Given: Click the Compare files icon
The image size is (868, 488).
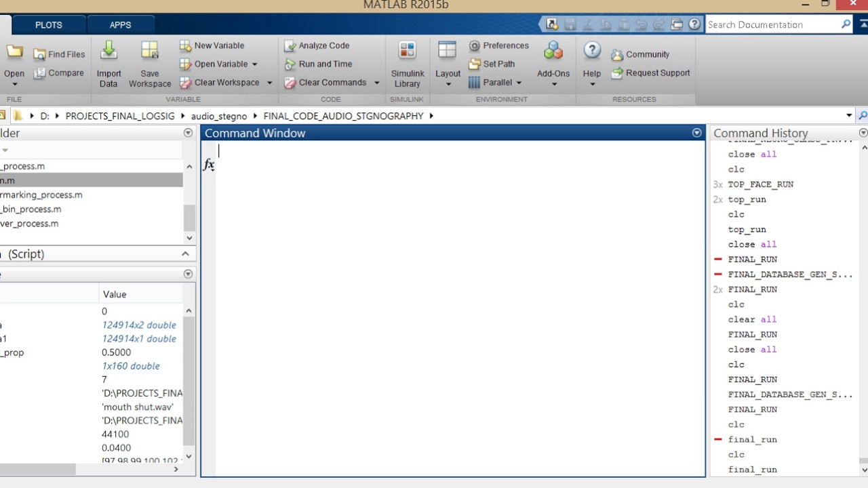Looking at the screenshot, I should pyautogui.click(x=40, y=73).
